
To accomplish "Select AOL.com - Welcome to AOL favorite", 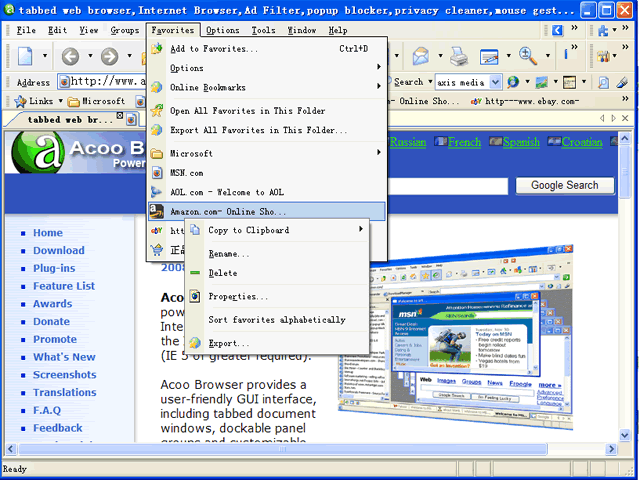I will click(267, 192).
